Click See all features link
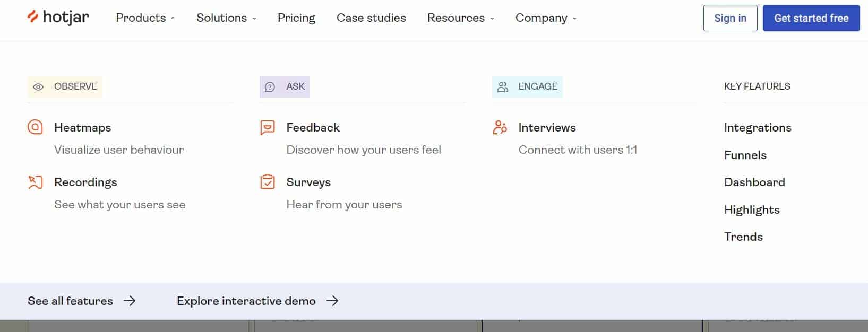This screenshot has width=868, height=332. click(70, 301)
